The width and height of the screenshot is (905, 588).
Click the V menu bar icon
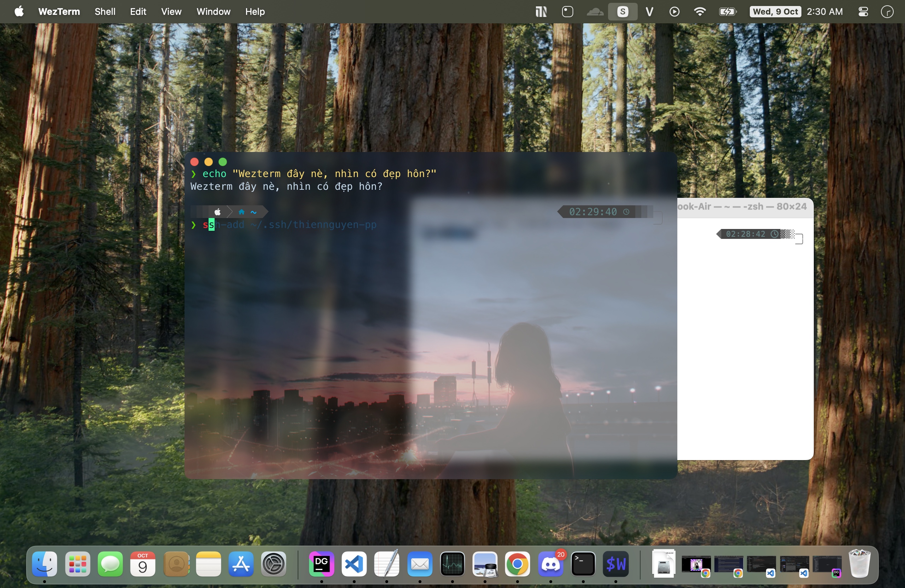pos(649,11)
